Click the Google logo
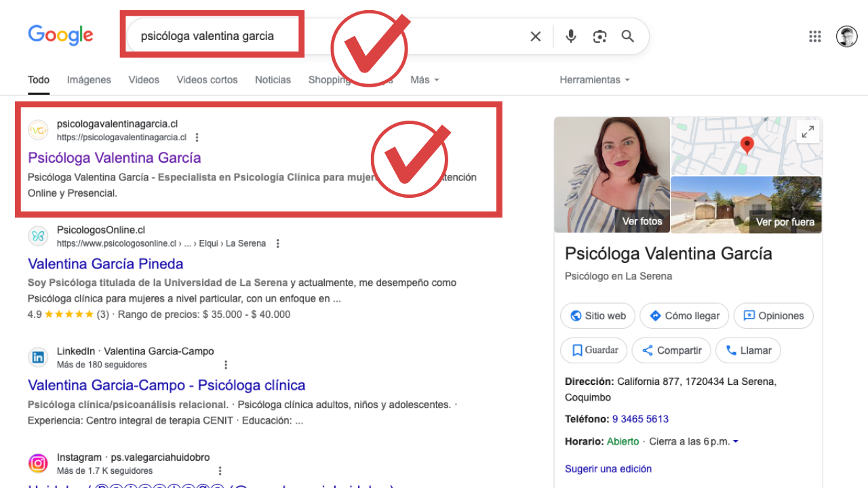Image resolution: width=868 pixels, height=488 pixels. click(x=60, y=35)
